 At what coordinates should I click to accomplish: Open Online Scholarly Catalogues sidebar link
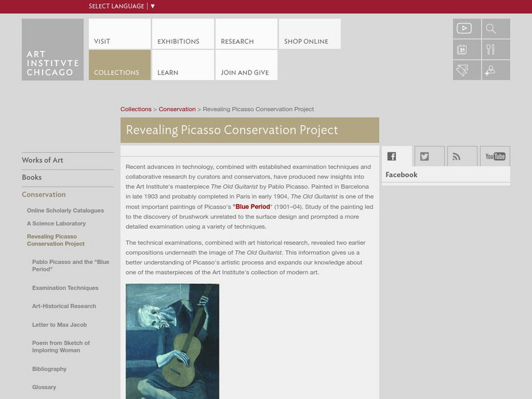pyautogui.click(x=65, y=210)
